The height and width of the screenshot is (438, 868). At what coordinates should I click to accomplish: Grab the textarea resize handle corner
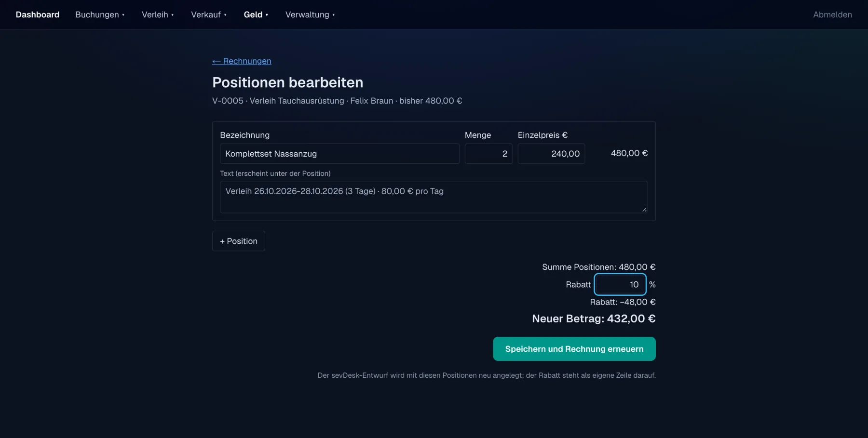pyautogui.click(x=644, y=210)
